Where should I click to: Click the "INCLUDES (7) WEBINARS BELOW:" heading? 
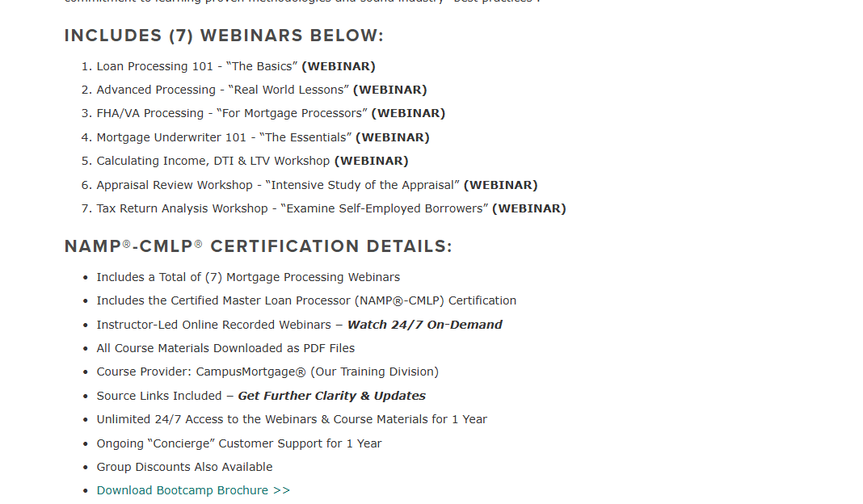[x=224, y=36]
